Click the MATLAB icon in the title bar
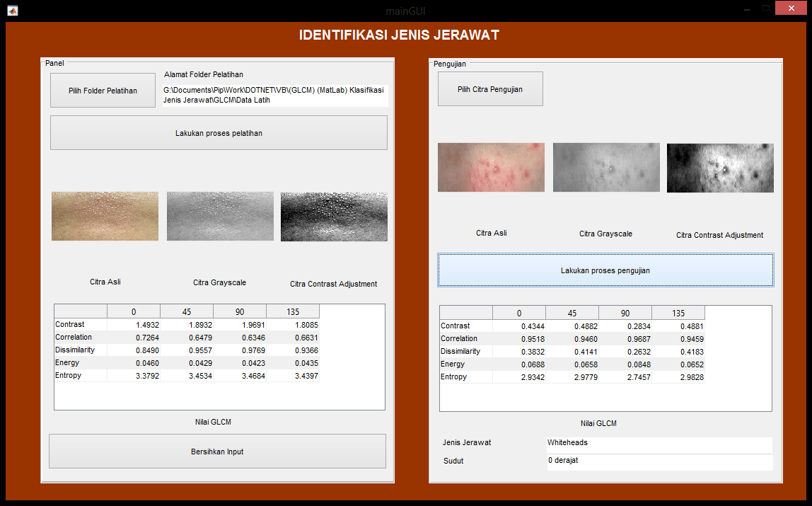The height and width of the screenshot is (506, 812). 12,11
